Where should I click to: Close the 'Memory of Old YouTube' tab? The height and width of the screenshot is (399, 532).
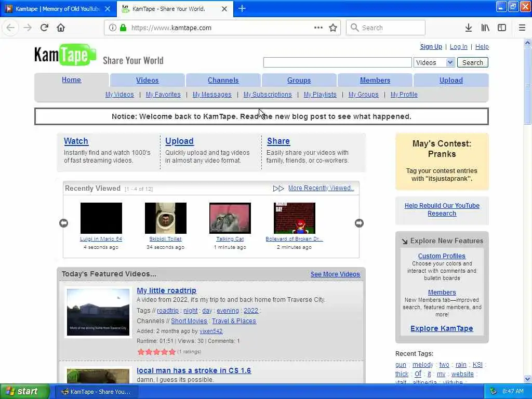108,9
